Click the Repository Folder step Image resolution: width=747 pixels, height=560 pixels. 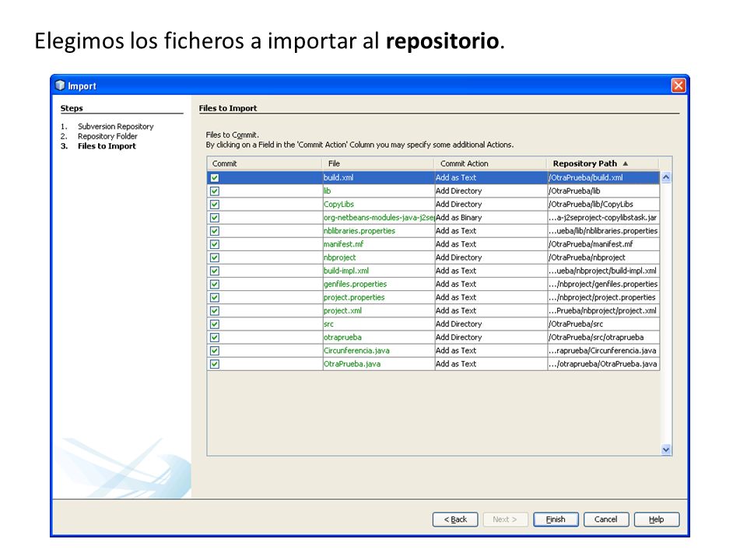[107, 136]
